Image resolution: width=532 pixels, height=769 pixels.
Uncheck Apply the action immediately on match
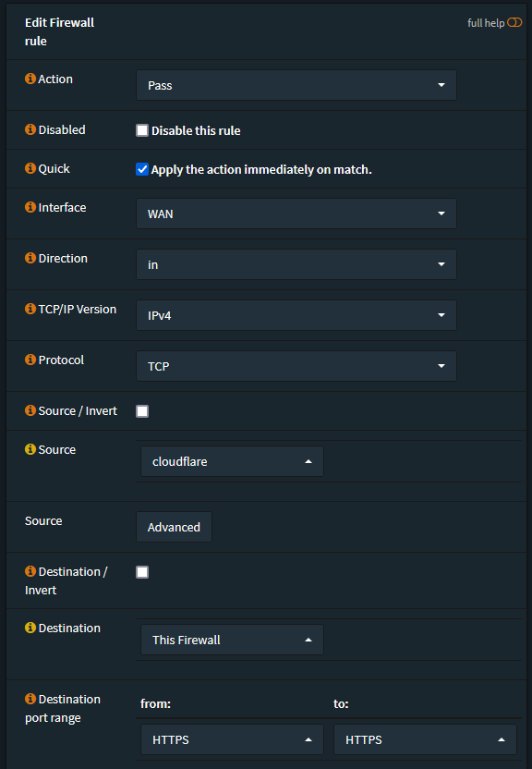[142, 169]
